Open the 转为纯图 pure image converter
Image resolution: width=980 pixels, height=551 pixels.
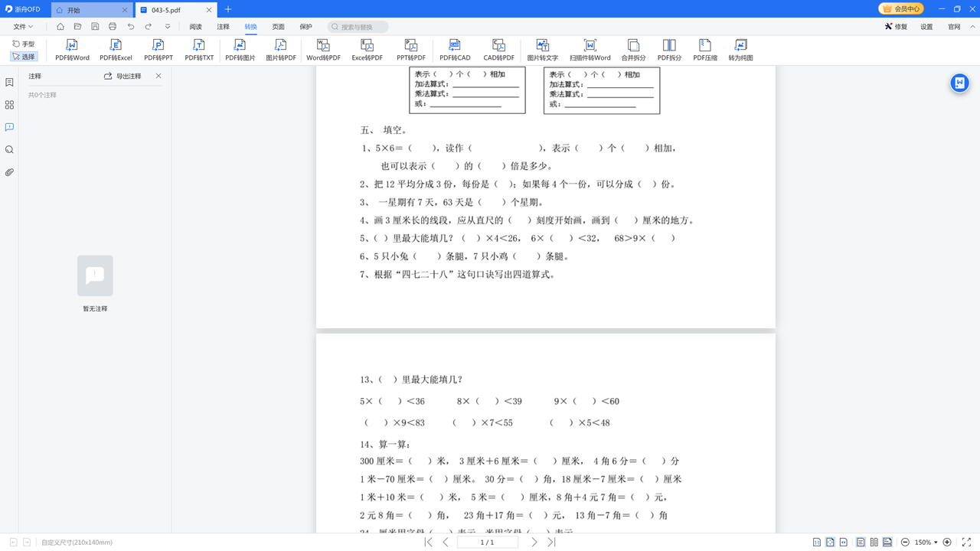tap(740, 50)
